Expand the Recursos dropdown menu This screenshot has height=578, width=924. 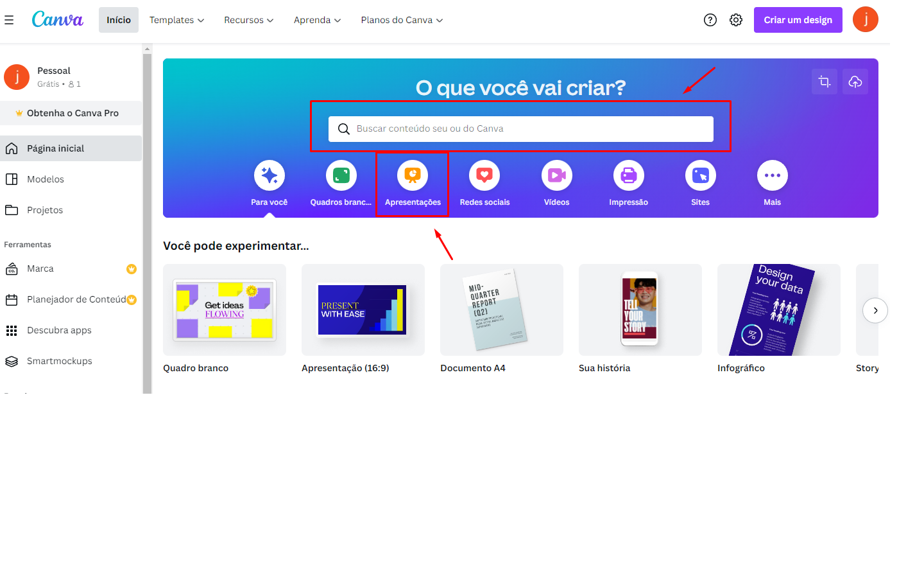(249, 20)
